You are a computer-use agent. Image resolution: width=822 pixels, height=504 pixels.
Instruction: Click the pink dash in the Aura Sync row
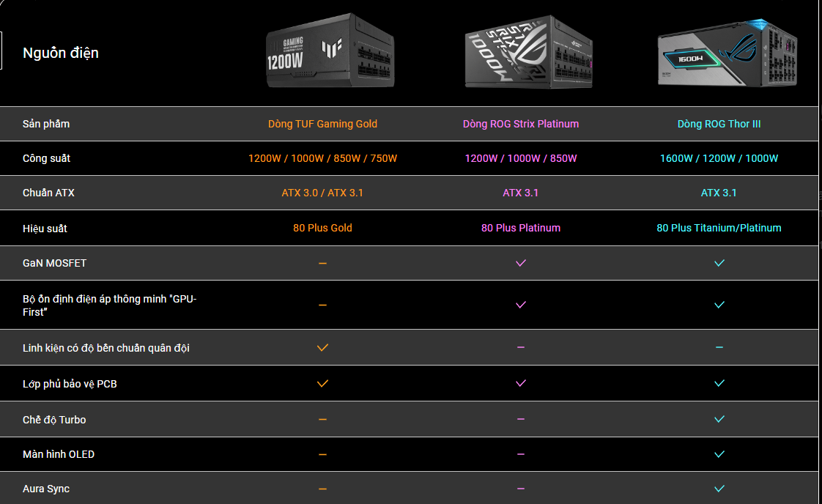coord(521,489)
